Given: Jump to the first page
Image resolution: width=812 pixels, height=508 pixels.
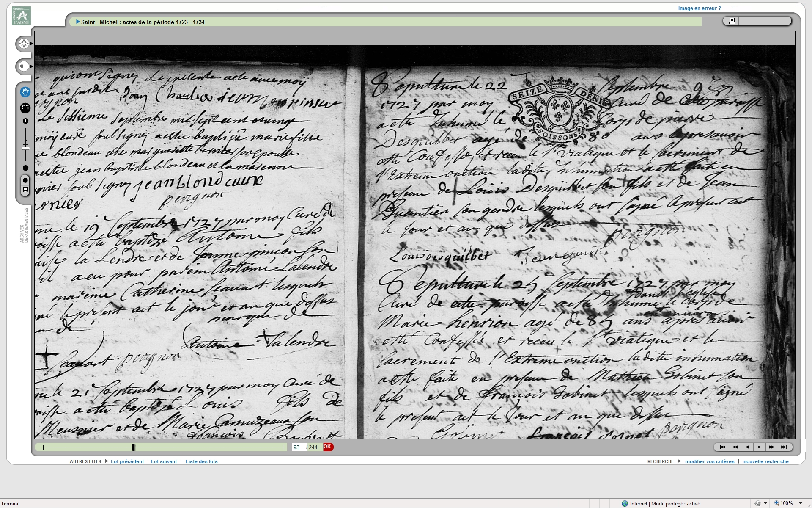Looking at the screenshot, I should pyautogui.click(x=722, y=447).
